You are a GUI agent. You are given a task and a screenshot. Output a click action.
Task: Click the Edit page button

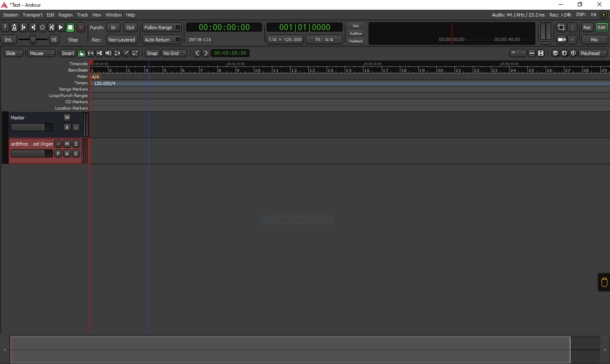(602, 28)
